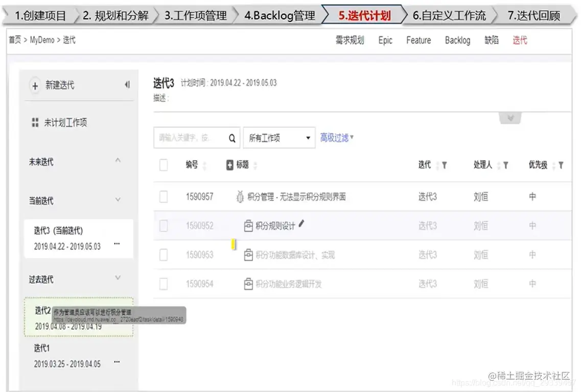Switch to the Backlog tab
The width and height of the screenshot is (581, 392).
point(457,40)
